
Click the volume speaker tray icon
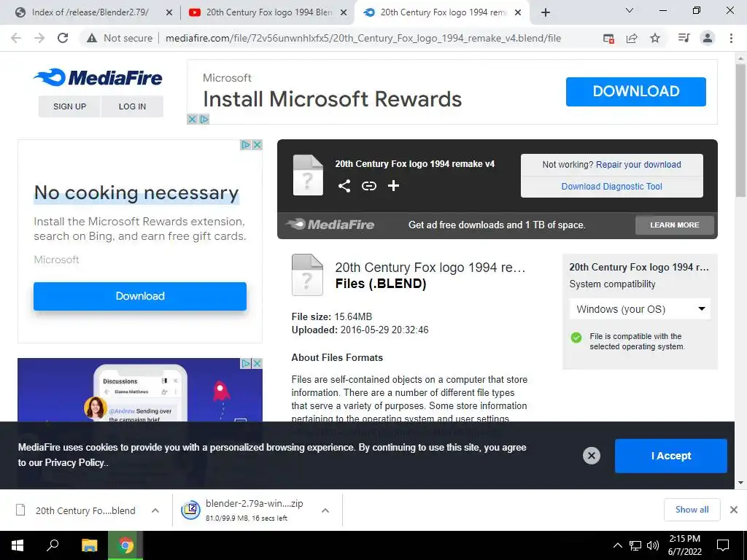tap(653, 545)
